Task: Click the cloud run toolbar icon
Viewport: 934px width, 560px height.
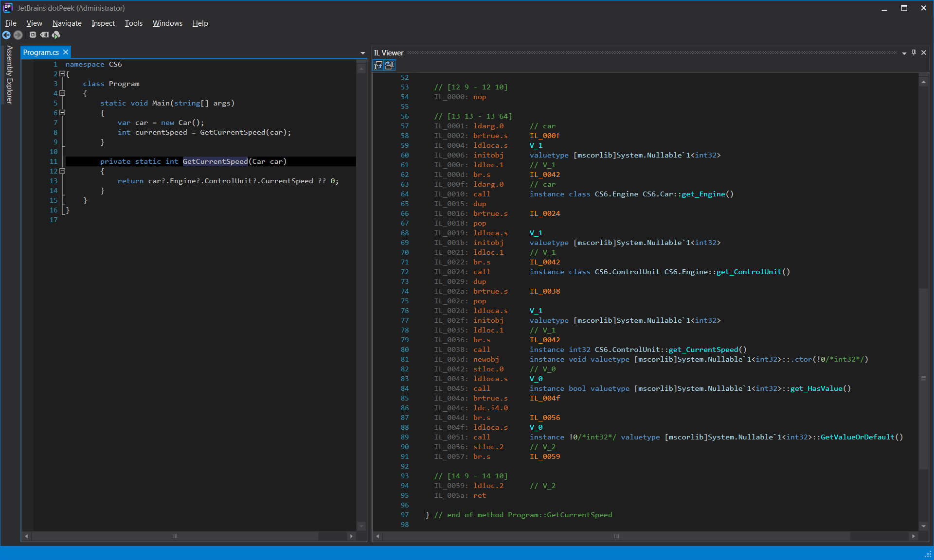Action: [55, 35]
